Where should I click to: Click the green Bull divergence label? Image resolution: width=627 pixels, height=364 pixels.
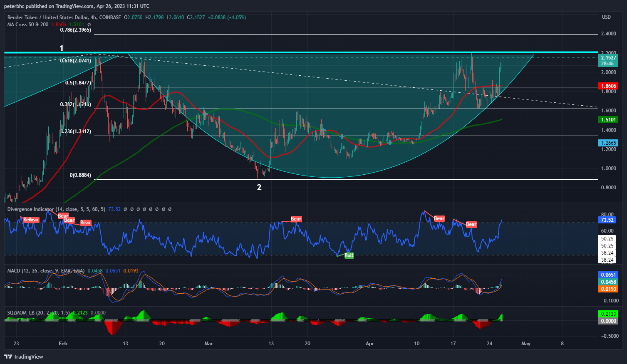pyautogui.click(x=349, y=255)
